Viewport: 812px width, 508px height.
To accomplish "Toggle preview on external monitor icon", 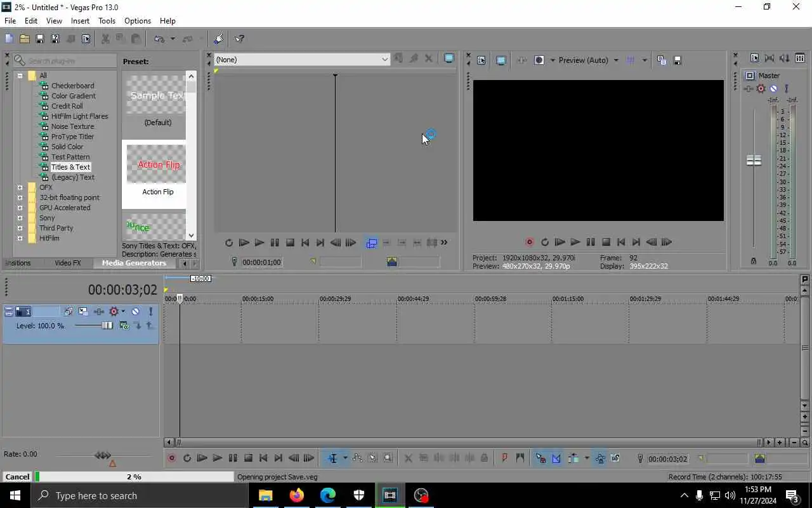I will point(501,60).
